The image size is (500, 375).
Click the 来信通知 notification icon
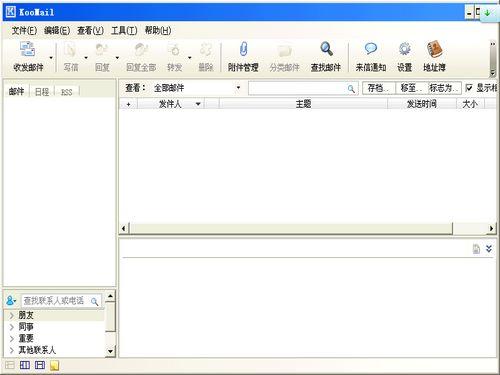pos(371,49)
